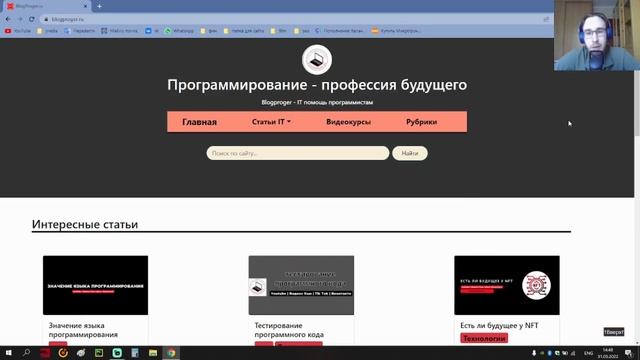Screen dimensions: 640x360
Task: Click the Bluetooth tray icon
Action: (549, 353)
